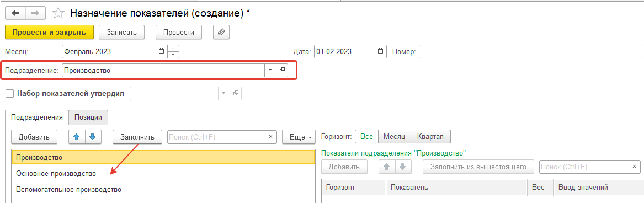This screenshot has width=644, height=203.
Task: Open attachments with the paperclip icon
Action: coord(221,32)
